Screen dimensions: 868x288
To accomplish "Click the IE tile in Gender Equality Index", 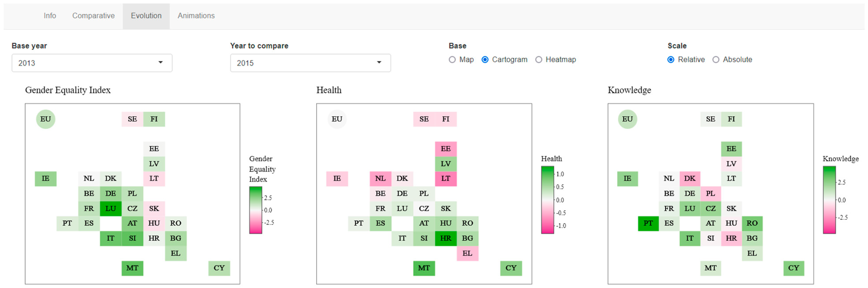I will click(x=45, y=178).
